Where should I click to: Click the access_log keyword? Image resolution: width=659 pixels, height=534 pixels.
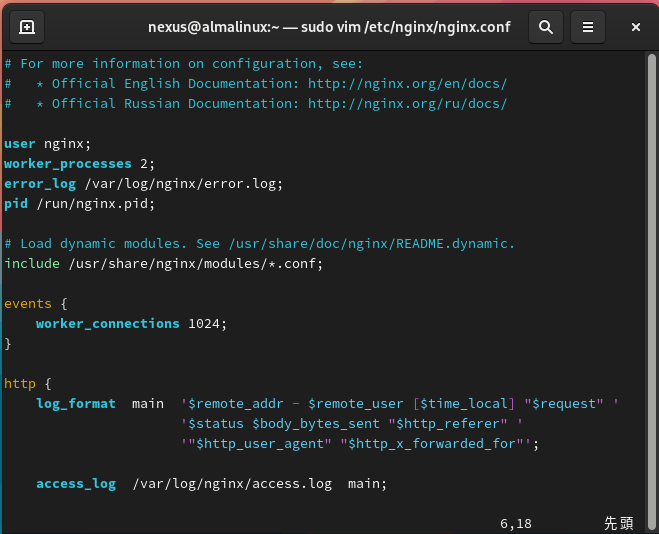76,483
